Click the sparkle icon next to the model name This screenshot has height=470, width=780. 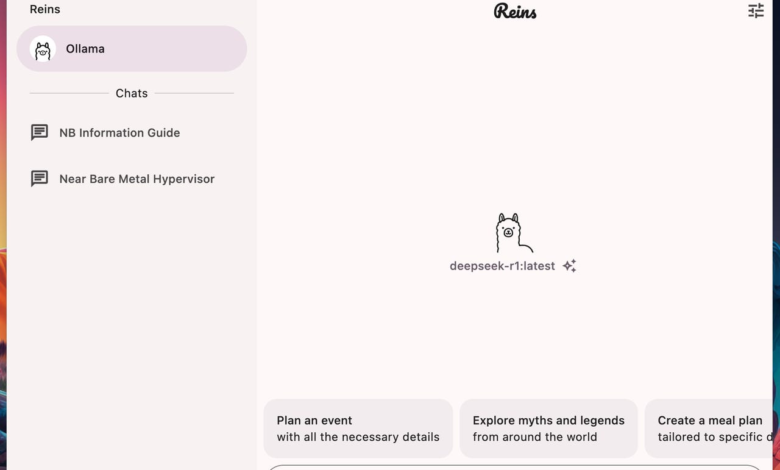coord(569,266)
